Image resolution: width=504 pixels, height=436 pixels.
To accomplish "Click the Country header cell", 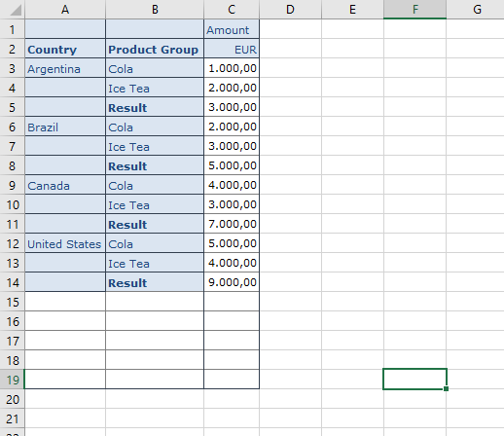I will 65,49.
